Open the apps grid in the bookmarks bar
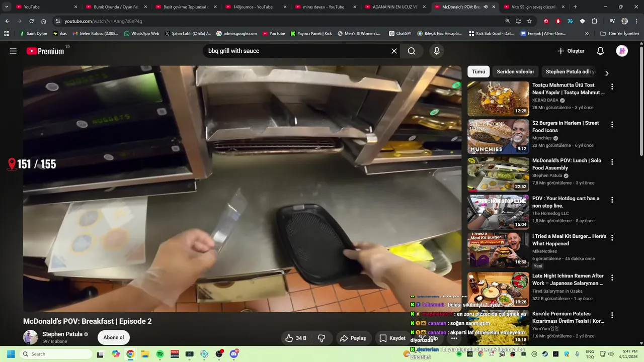The height and width of the screenshot is (362, 644). point(7,33)
